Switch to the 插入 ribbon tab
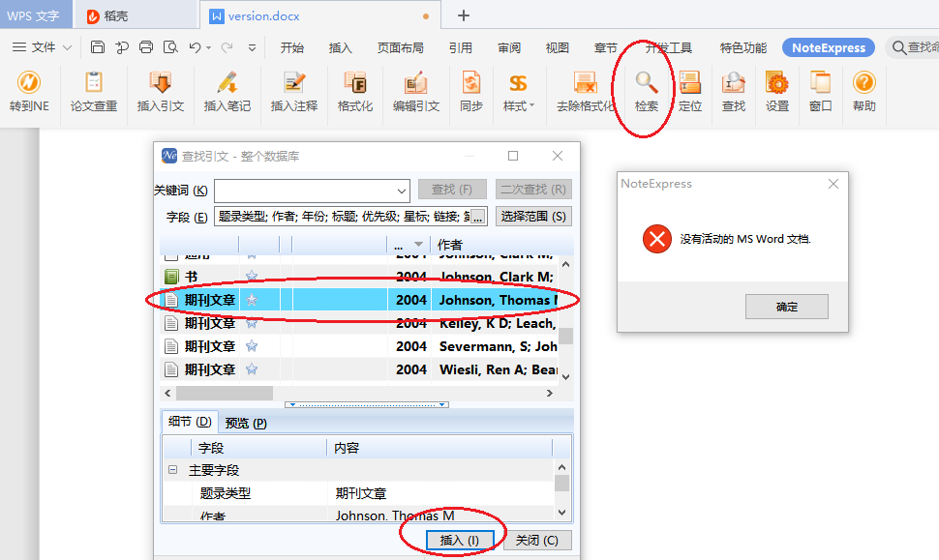This screenshot has width=939, height=560. 340,47
